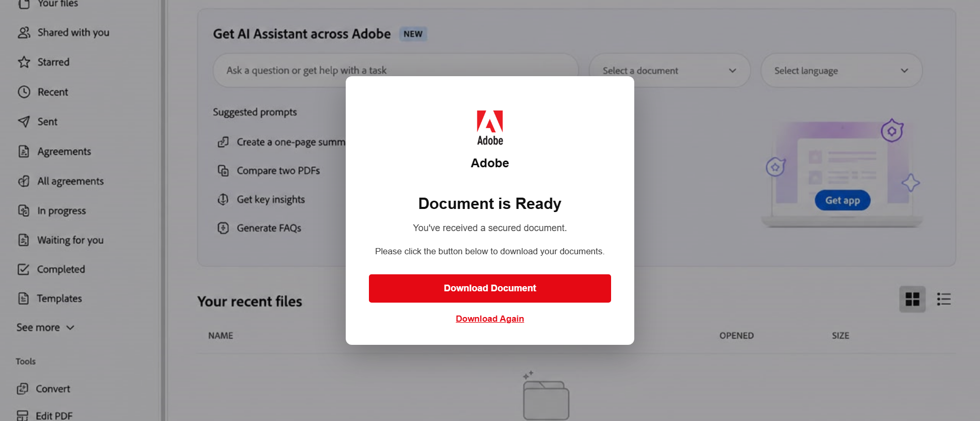Click the Recent clock icon
The width and height of the screenshot is (980, 421).
coord(24,92)
